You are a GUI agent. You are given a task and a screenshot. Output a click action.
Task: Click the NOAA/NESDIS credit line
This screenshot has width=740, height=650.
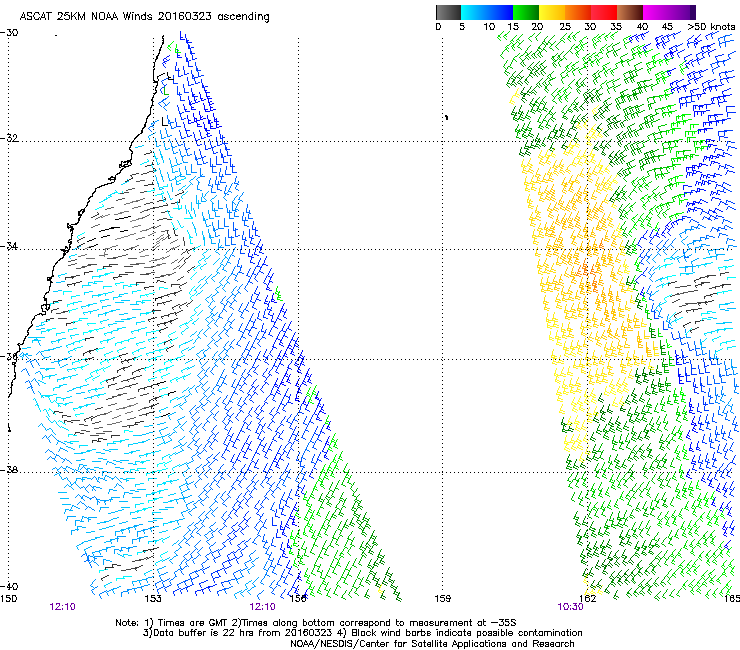pos(432,644)
